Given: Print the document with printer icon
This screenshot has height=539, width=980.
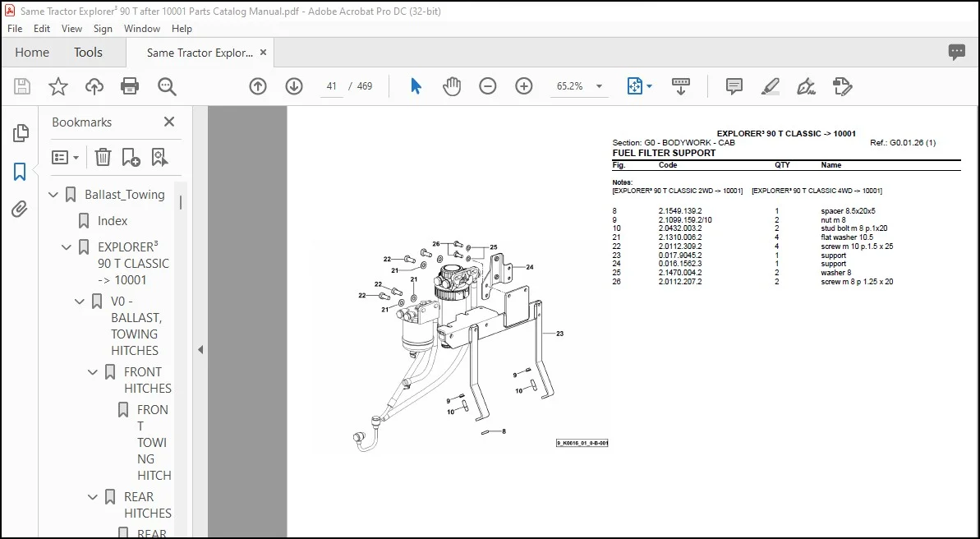Looking at the screenshot, I should 130,86.
